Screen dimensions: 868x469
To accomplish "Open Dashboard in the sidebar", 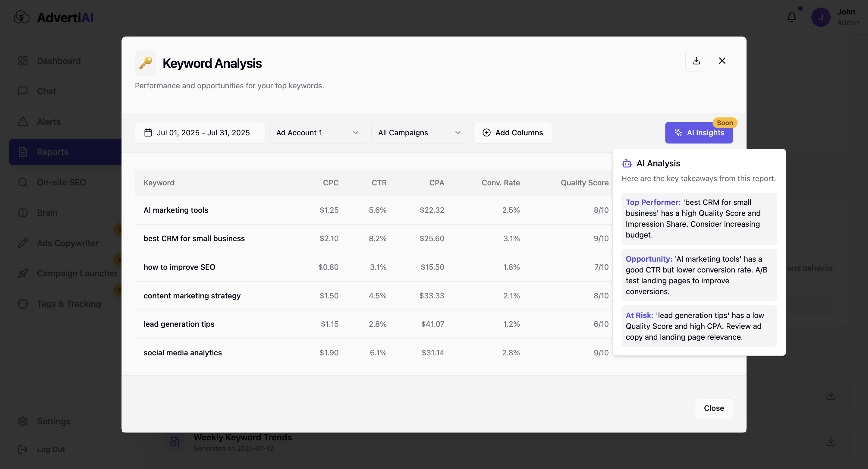I will (x=59, y=61).
